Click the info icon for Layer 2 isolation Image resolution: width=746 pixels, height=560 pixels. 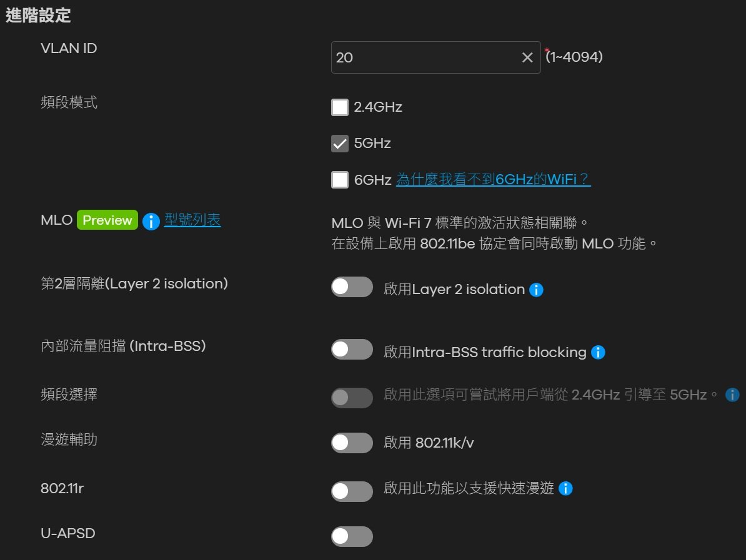pyautogui.click(x=536, y=289)
